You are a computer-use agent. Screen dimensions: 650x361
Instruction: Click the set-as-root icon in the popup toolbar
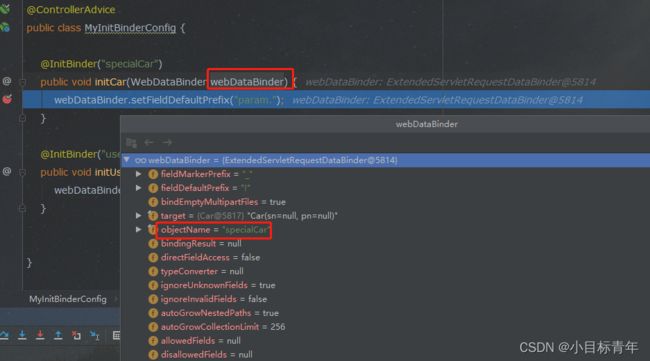[x=131, y=143]
